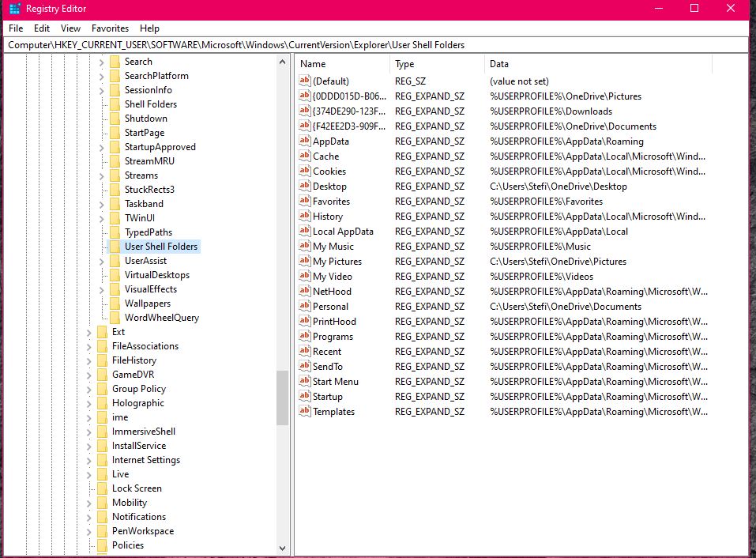The width and height of the screenshot is (756, 558).
Task: Select the {0DDD015D-B06... value name
Action: pos(349,96)
